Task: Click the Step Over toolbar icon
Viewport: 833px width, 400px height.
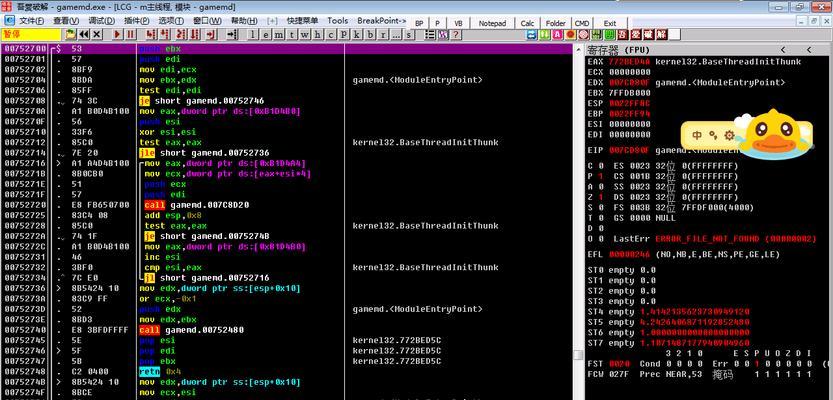Action: [x=165, y=35]
